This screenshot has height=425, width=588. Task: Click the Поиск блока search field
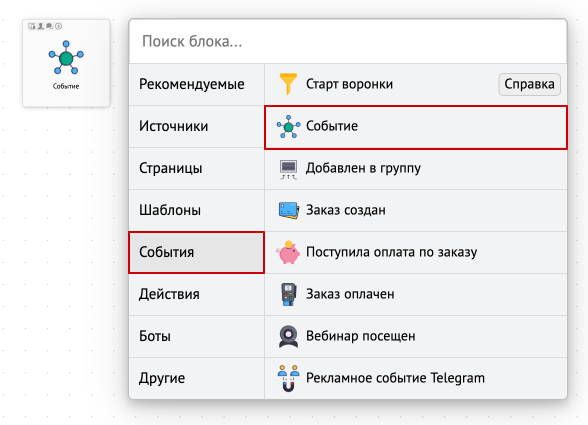pos(348,41)
